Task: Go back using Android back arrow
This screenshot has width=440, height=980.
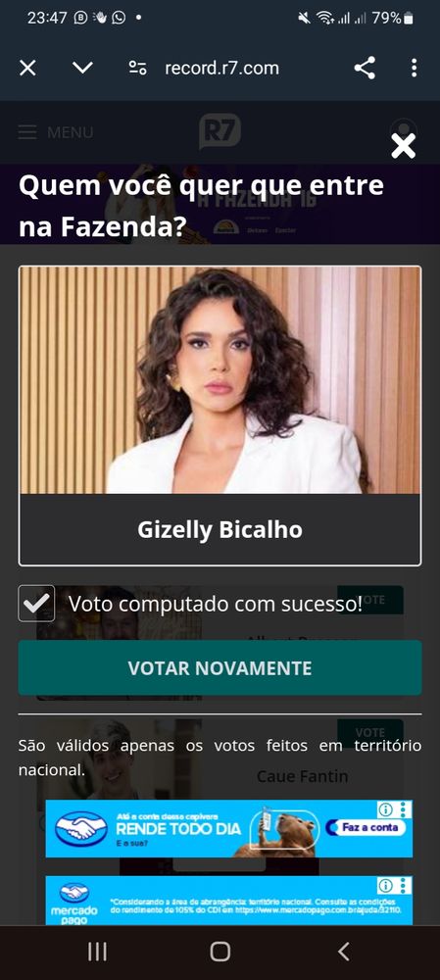Action: pyautogui.click(x=343, y=952)
